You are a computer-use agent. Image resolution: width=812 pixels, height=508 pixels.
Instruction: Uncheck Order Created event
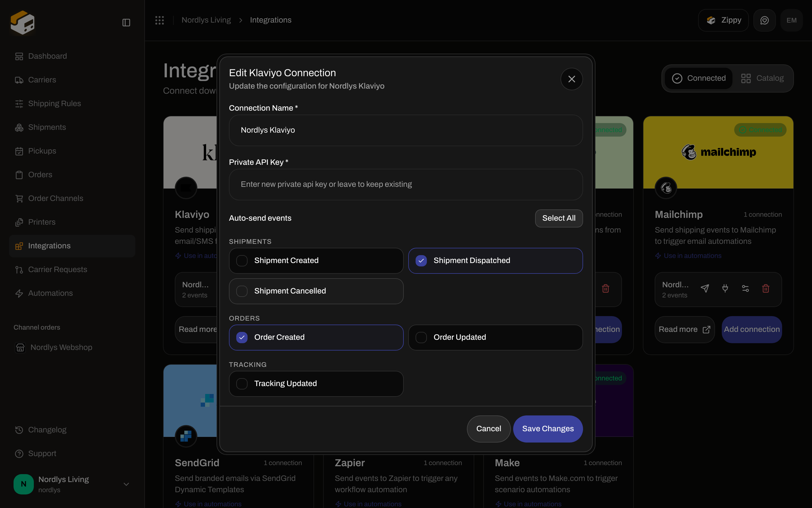click(316, 337)
